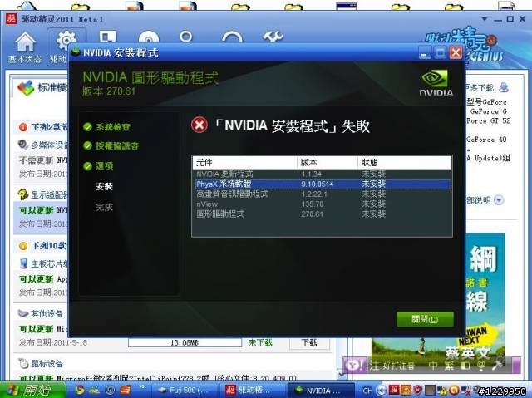Expand the 部说明 round arrow in Driver Genius
The width and height of the screenshot is (532, 398).
pyautogui.click(x=499, y=200)
